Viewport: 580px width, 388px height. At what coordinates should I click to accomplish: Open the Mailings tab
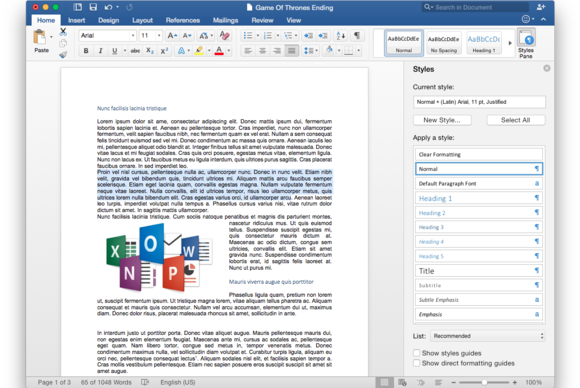tap(225, 20)
